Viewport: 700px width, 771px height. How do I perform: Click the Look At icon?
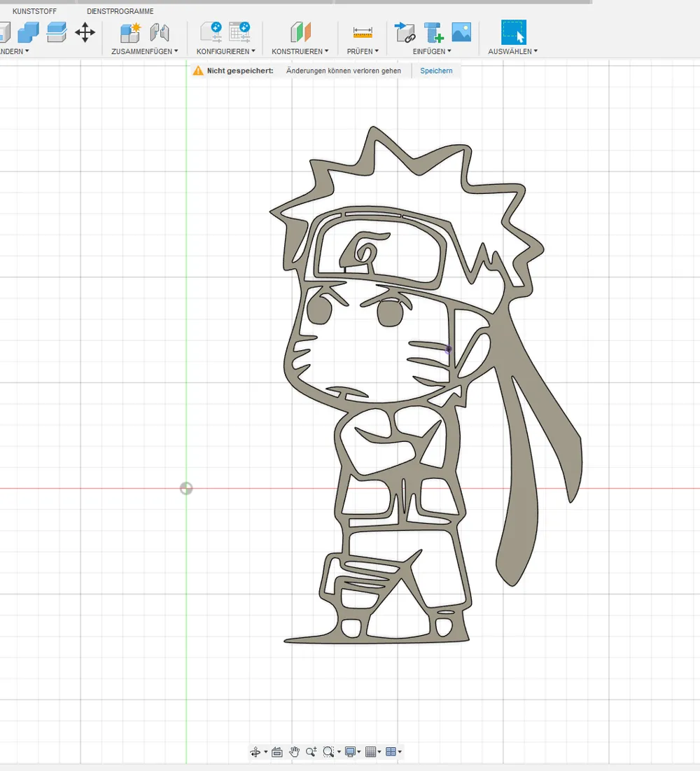pyautogui.click(x=277, y=752)
